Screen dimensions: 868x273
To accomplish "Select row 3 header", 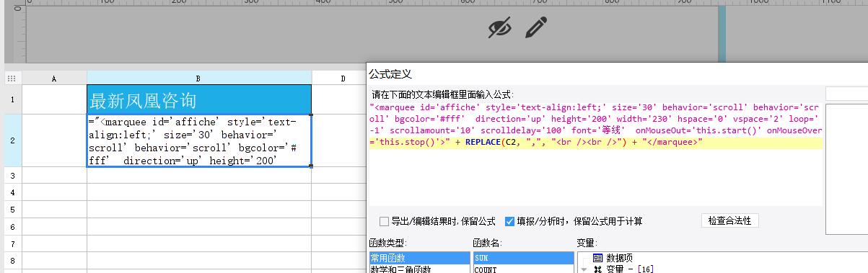I will point(13,175).
